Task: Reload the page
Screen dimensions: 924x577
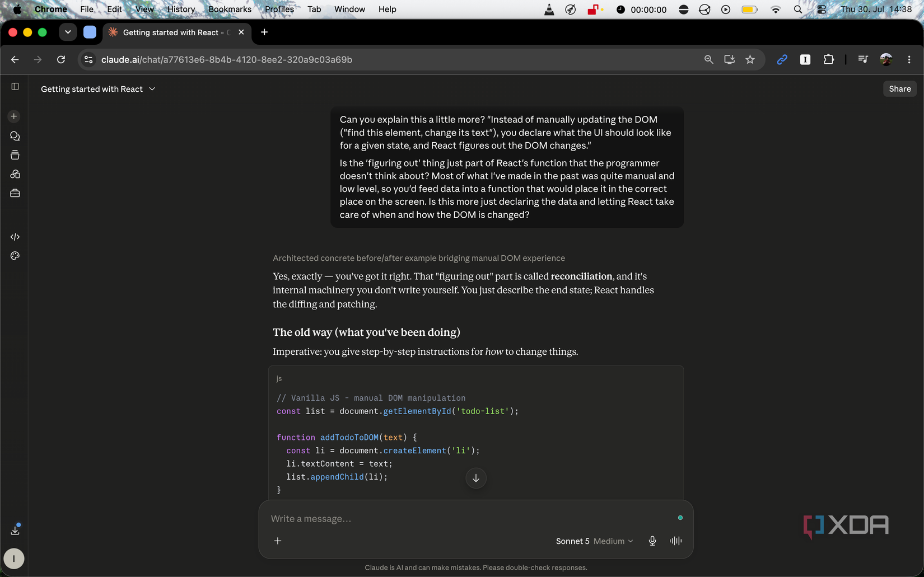Action: tap(61, 59)
